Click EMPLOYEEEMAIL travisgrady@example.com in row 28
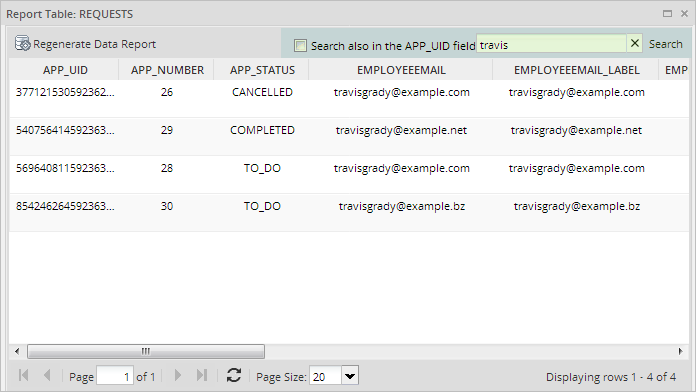Viewport: 696px width, 392px height. [x=401, y=168]
